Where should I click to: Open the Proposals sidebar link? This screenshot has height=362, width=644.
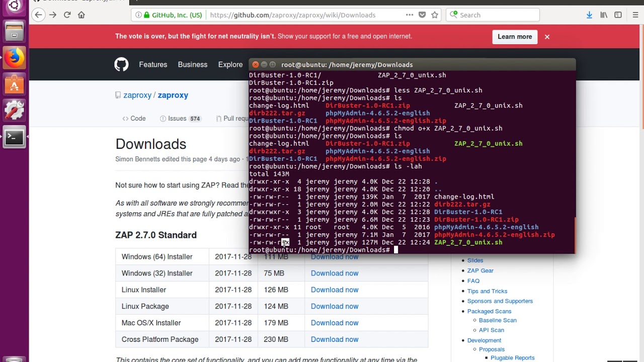492,349
